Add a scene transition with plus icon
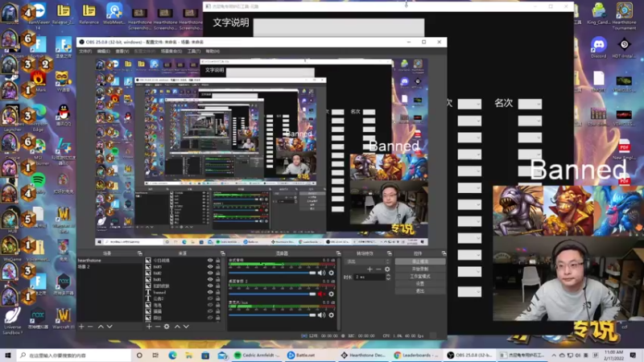644x362 pixels. tap(369, 269)
